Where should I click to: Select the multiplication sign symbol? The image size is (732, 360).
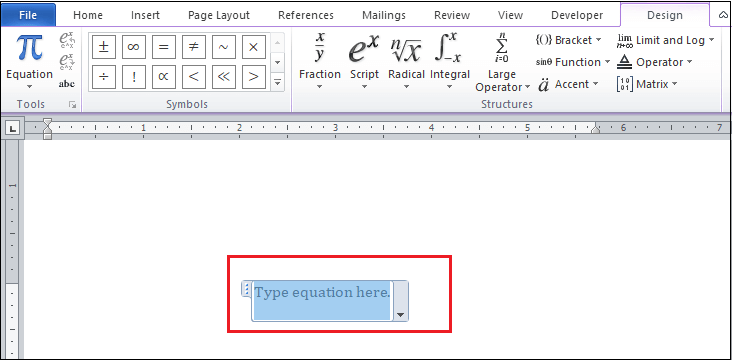(x=253, y=47)
